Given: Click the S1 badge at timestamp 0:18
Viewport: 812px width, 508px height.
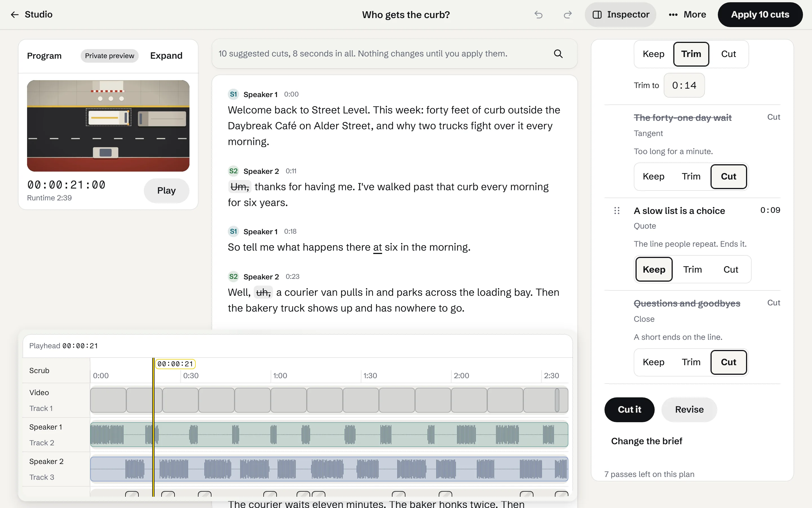Looking at the screenshot, I should point(233,231).
